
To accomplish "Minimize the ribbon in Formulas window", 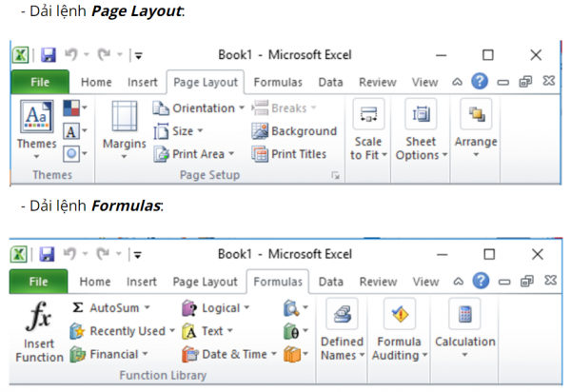I will tap(459, 282).
